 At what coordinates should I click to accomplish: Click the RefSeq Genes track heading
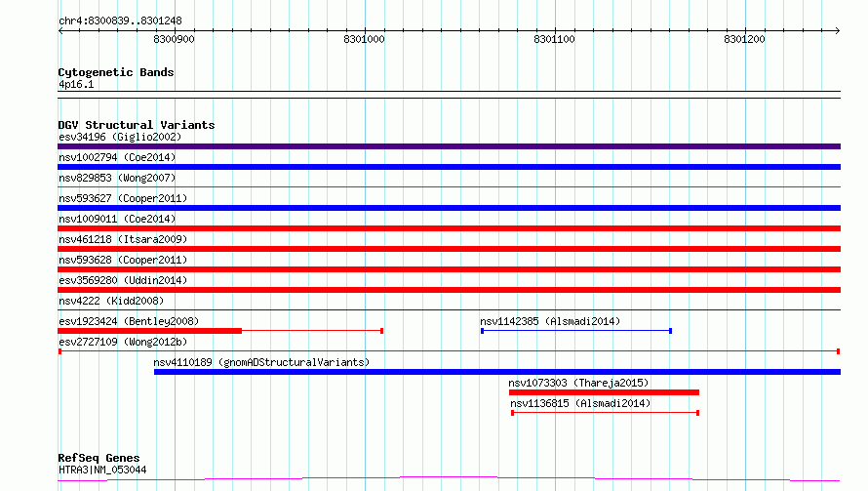click(99, 459)
